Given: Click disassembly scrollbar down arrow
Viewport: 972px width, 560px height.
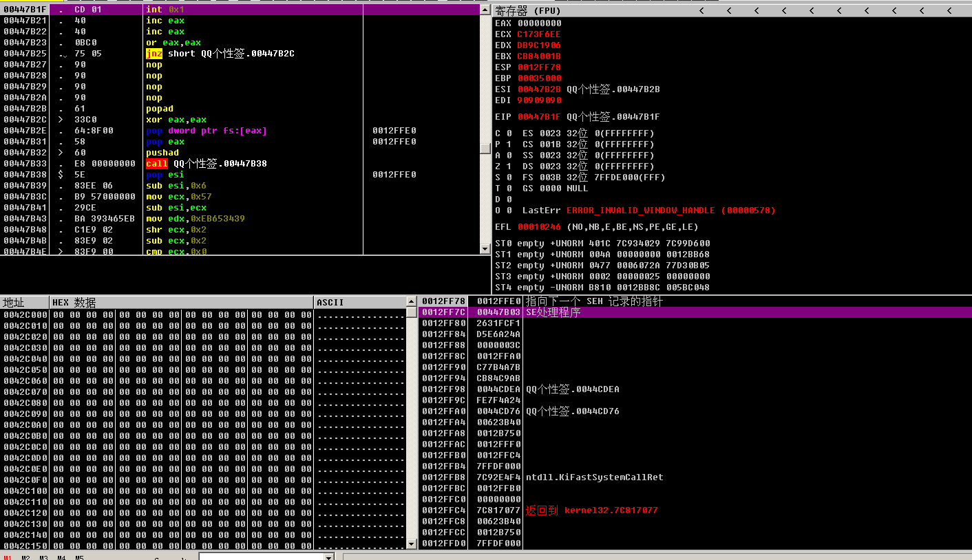Looking at the screenshot, I should pyautogui.click(x=485, y=249).
